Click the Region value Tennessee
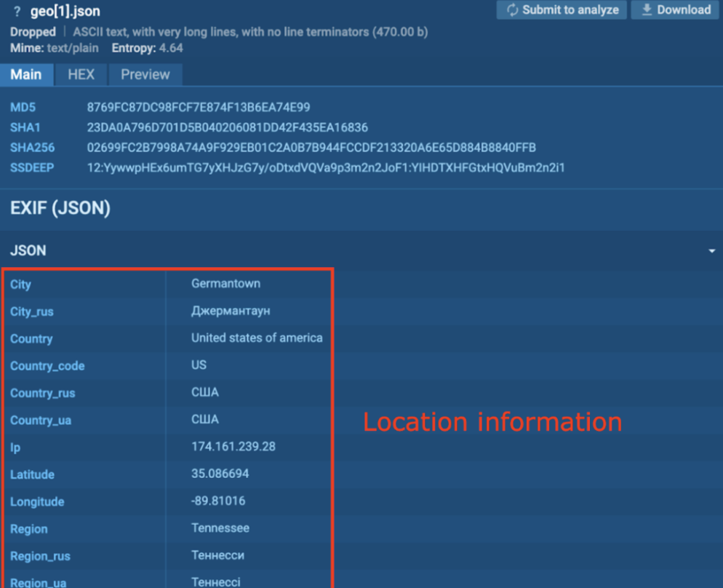Viewport: 723px width, 588px height. pyautogui.click(x=220, y=528)
